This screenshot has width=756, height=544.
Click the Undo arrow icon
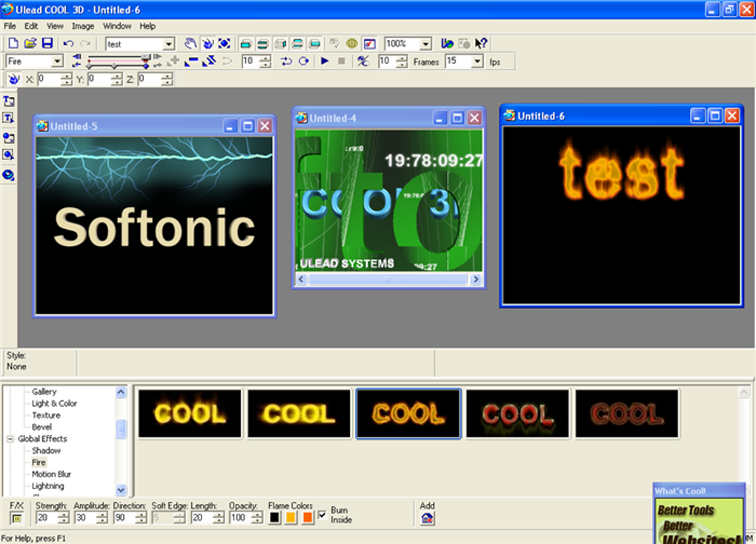coord(68,44)
